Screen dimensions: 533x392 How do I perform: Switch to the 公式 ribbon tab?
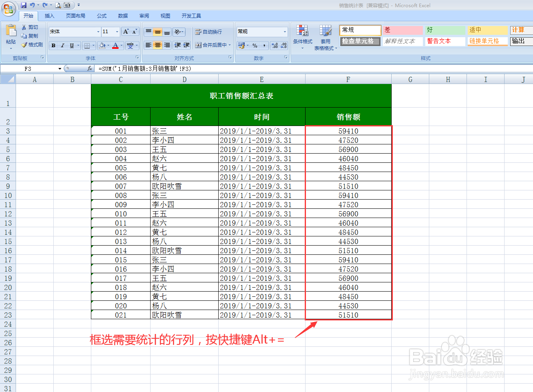click(101, 16)
